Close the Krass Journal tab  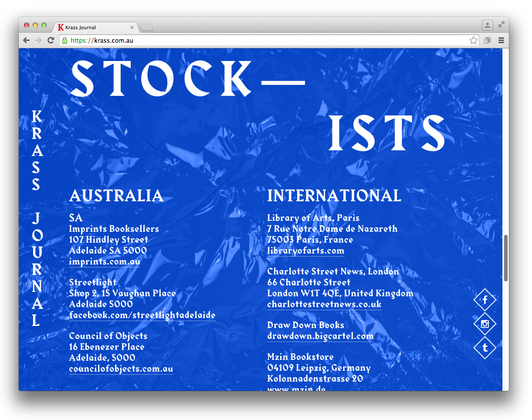(132, 27)
